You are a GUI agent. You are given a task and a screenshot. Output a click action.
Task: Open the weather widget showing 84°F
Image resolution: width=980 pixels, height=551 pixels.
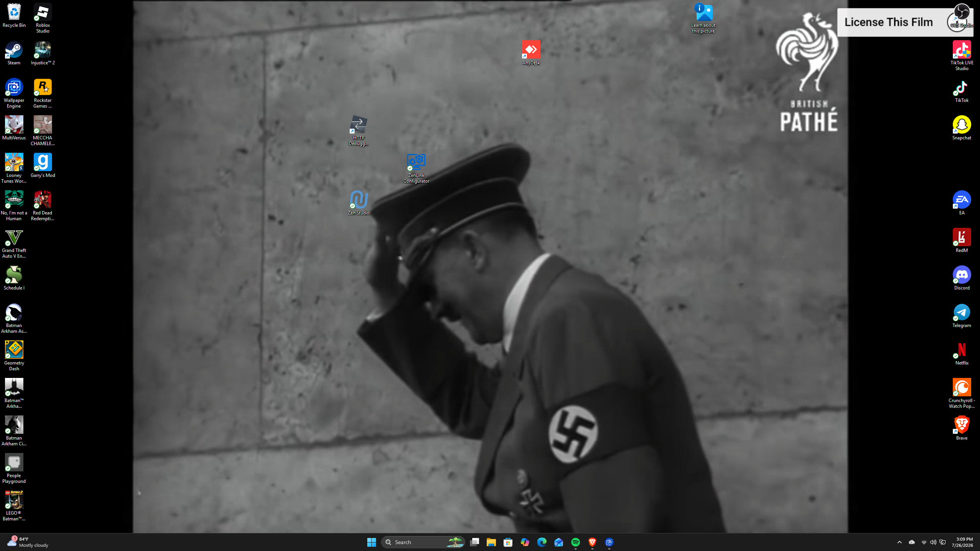point(28,542)
